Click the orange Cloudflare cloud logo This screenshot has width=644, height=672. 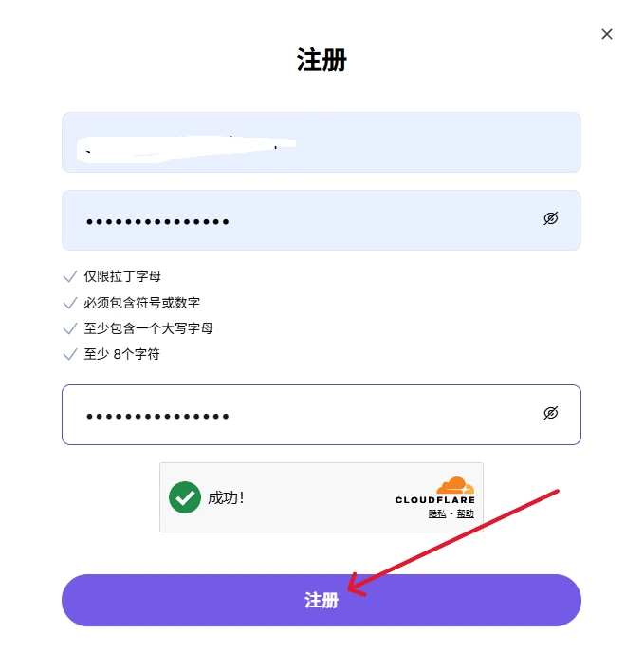[455, 485]
